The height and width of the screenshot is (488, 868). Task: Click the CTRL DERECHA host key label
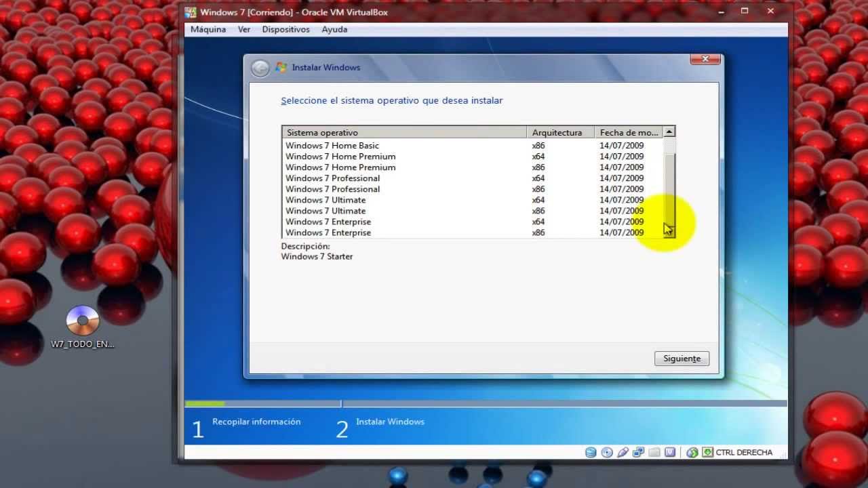744,452
